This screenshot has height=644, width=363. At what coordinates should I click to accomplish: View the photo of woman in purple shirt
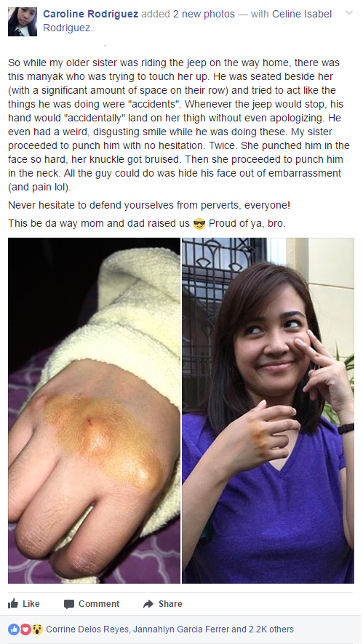pos(268,410)
